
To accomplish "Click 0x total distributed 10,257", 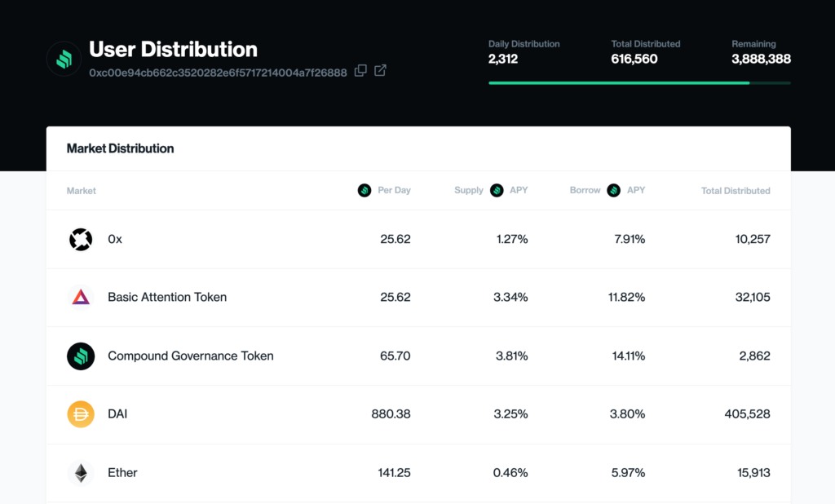I will 753,239.
